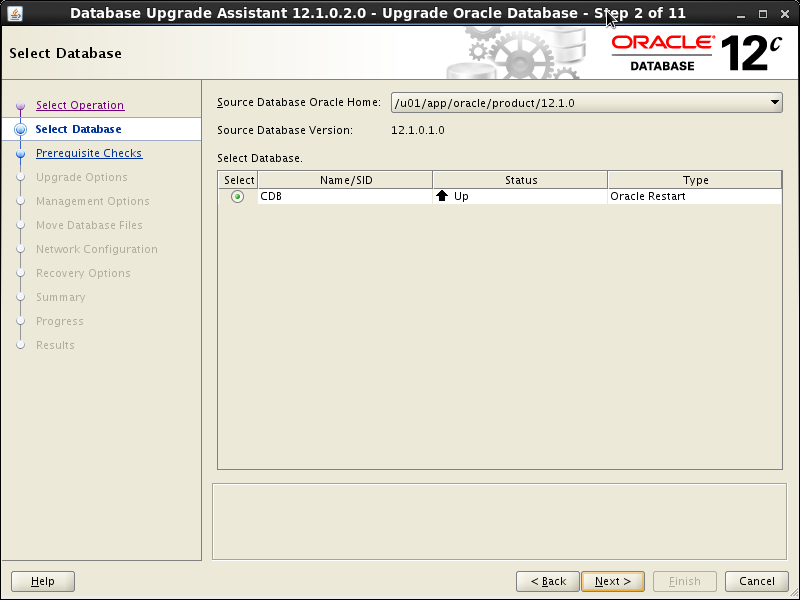Click the Type column header
800x600 pixels.
tap(694, 179)
